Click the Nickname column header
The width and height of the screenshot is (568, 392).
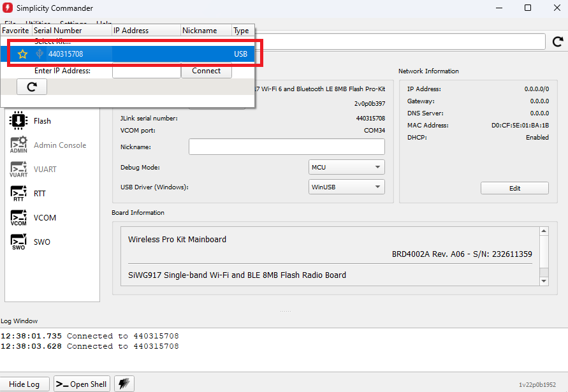[x=204, y=31]
